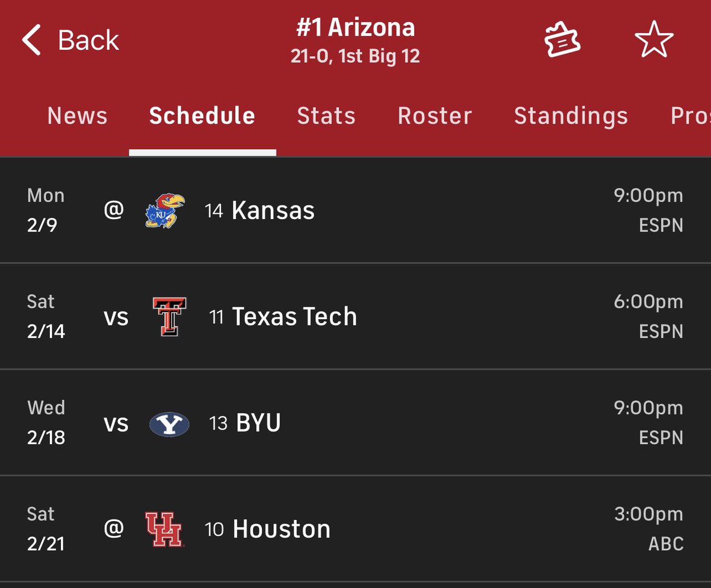Viewport: 711px width, 588px height.
Task: Toggle the favorite star for Arizona
Action: (x=654, y=40)
